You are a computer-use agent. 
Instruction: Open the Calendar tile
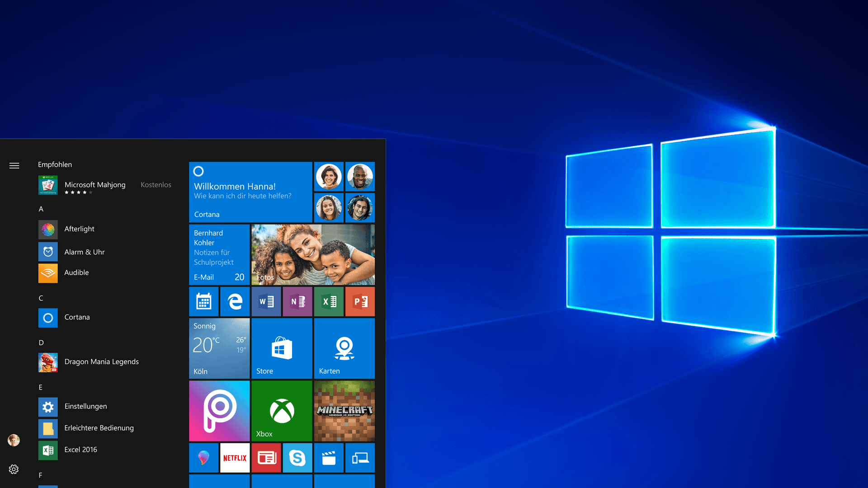204,301
